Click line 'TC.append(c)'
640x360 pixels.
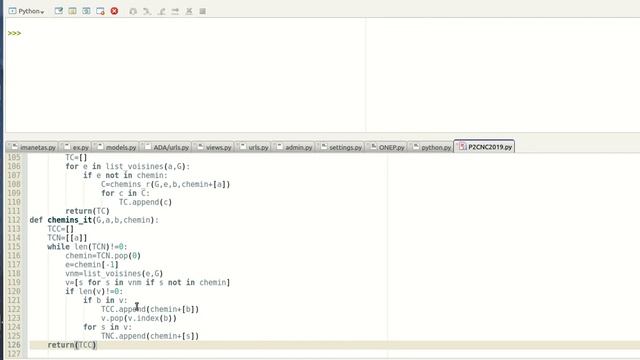pos(145,202)
